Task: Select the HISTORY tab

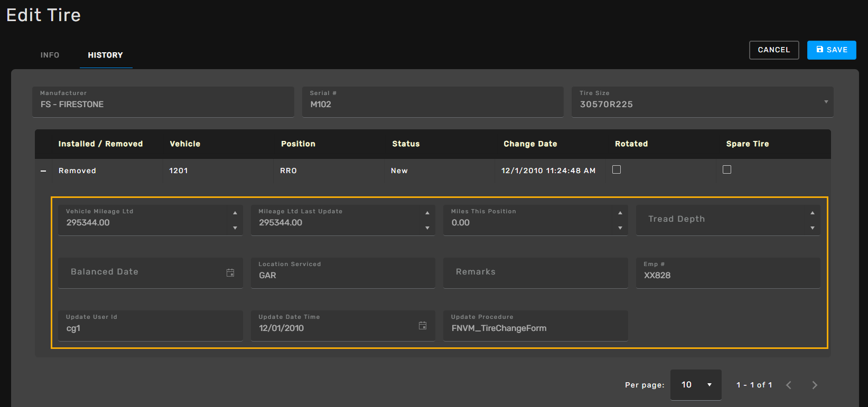Action: (x=105, y=55)
